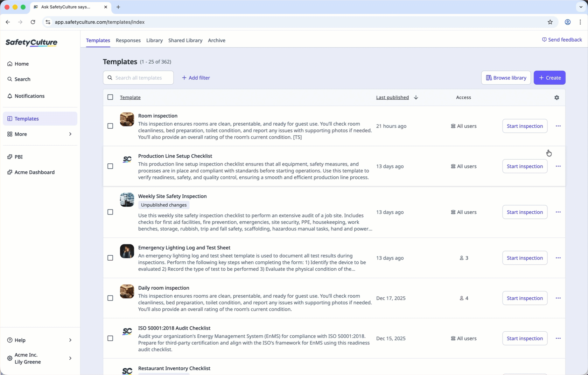Start inspection for Room inspection

(525, 126)
